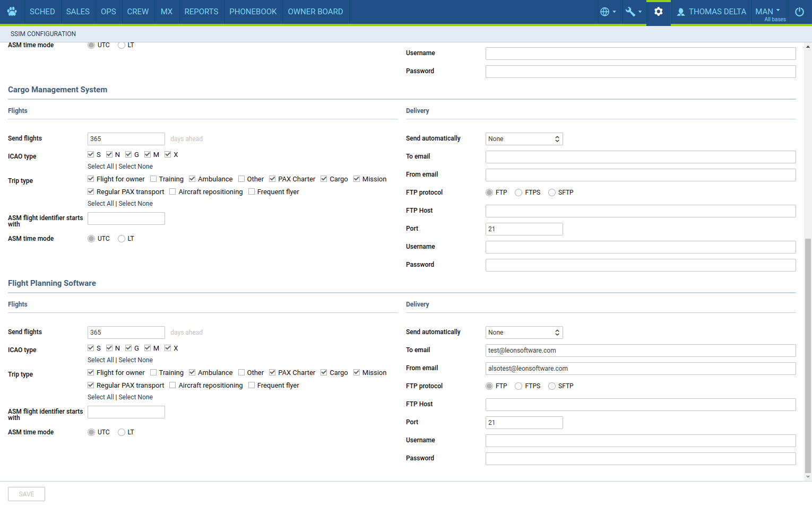Open Cargo Management Send automatically dropdown
Screen dimensions: 812x507
pyautogui.click(x=524, y=139)
